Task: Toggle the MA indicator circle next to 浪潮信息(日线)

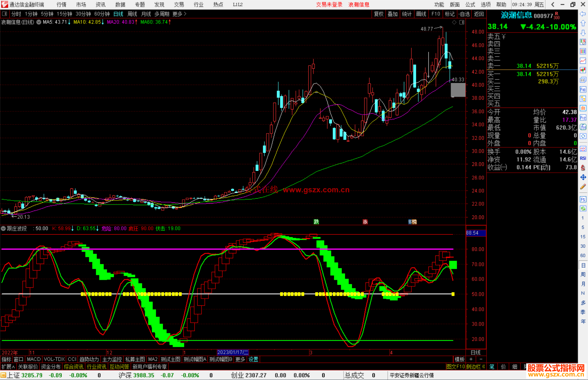Action: (39, 22)
